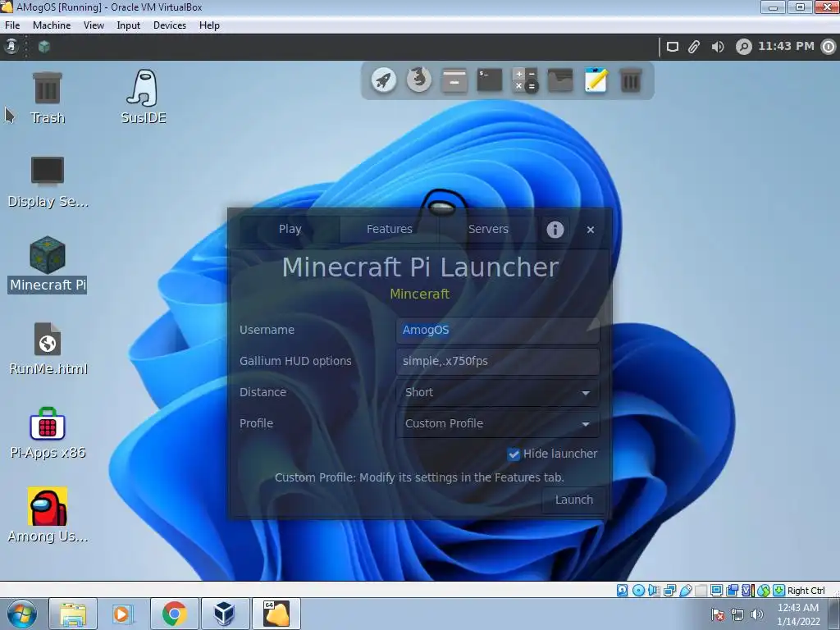Open the Pi-Apps x86 desktop shortcut
Screen dimensions: 840x630
tap(48, 433)
